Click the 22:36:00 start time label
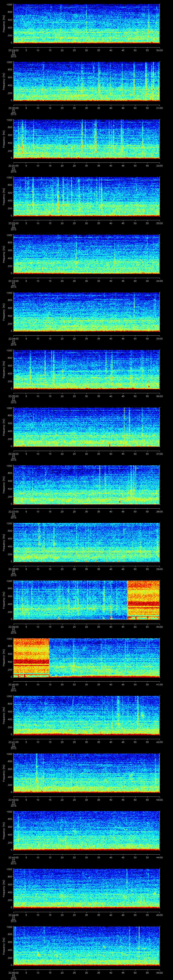The image size is (173, 980). point(13,454)
